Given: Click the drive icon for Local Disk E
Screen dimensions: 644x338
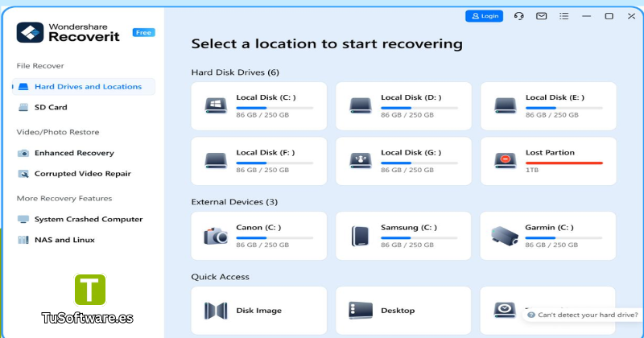Looking at the screenshot, I should pos(506,105).
